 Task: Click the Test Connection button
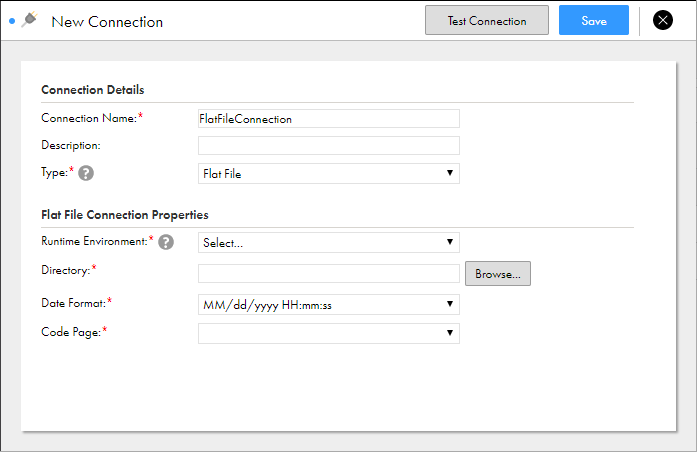pyautogui.click(x=487, y=20)
